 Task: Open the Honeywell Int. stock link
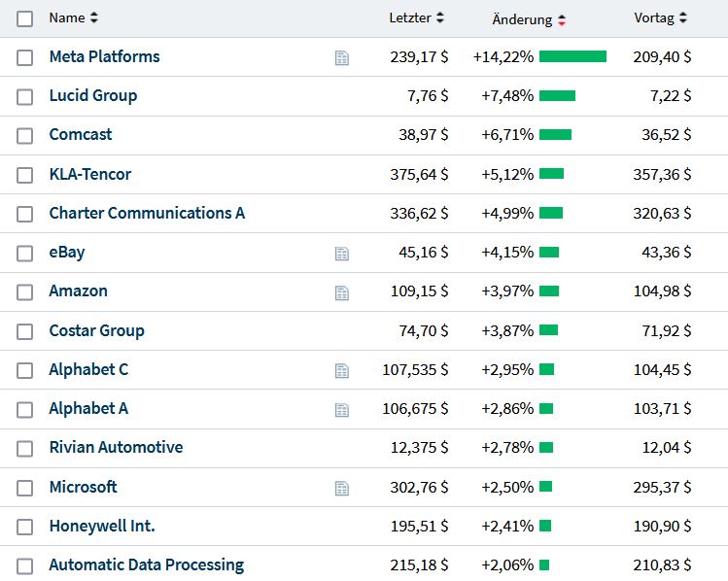click(x=102, y=526)
